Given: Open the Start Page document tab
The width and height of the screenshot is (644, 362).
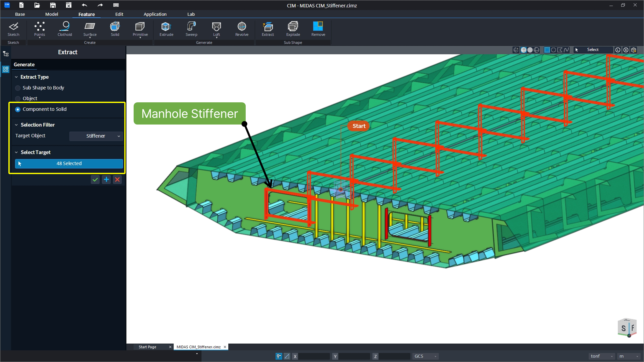Looking at the screenshot, I should (147, 347).
